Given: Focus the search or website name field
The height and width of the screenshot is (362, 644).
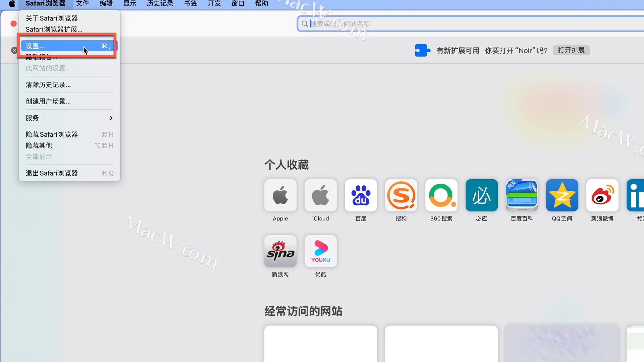Looking at the screenshot, I should click(471, 24).
